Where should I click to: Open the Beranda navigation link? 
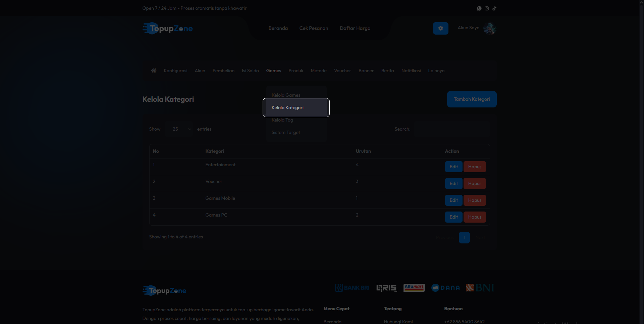coord(278,28)
